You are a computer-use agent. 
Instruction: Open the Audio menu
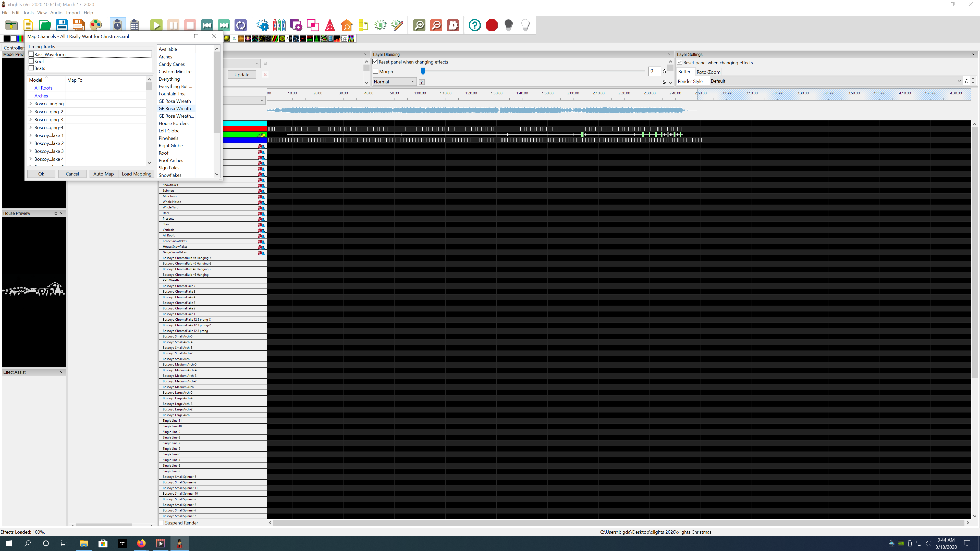(x=56, y=12)
